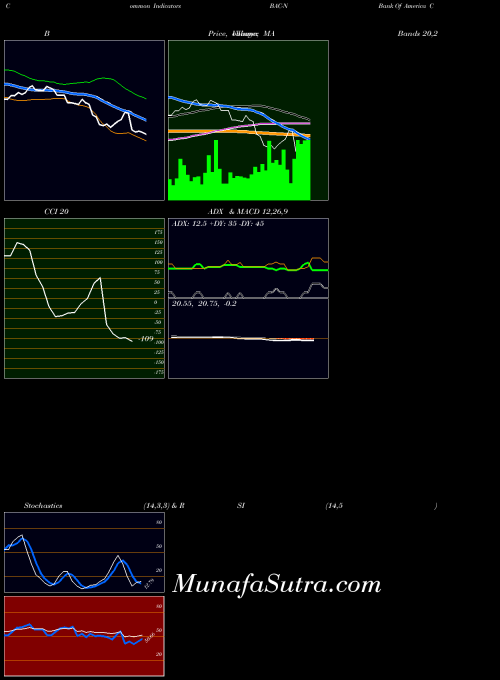
Task: Click the 80 level in RSI chart
Action: 159,606
